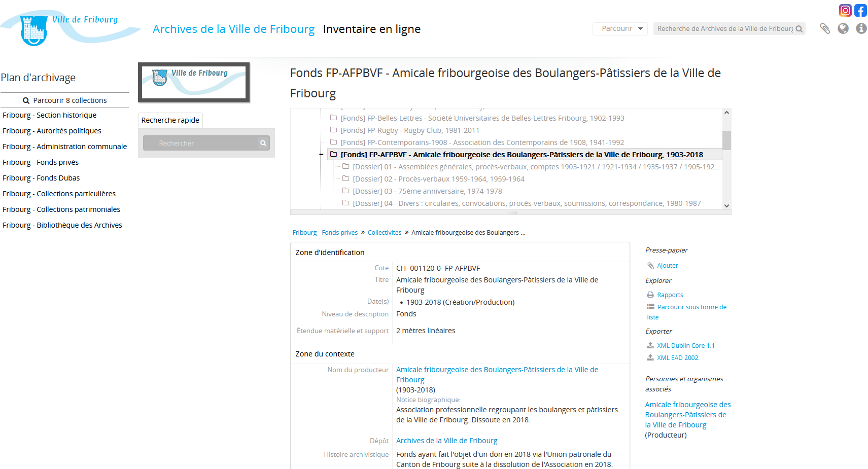Image resolution: width=868 pixels, height=469 pixels.
Task: Open Fribourg - Fonds Dubas collection
Action: pos(41,178)
